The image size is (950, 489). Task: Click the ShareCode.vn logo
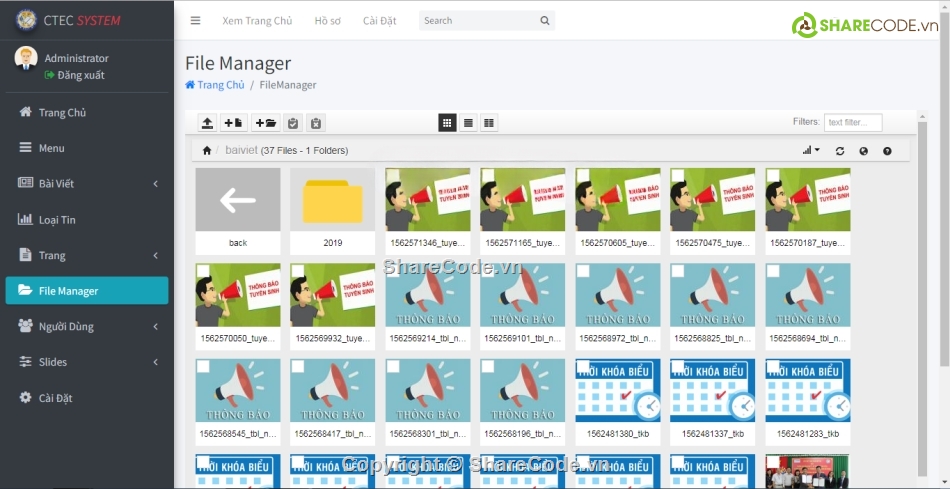(865, 25)
